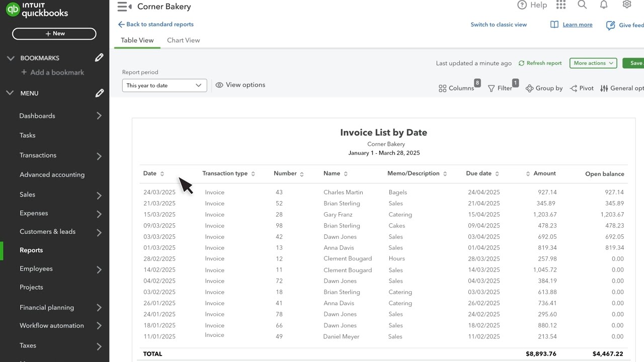Expand the Transactions submenu
The height and width of the screenshot is (362, 644).
pos(99,156)
